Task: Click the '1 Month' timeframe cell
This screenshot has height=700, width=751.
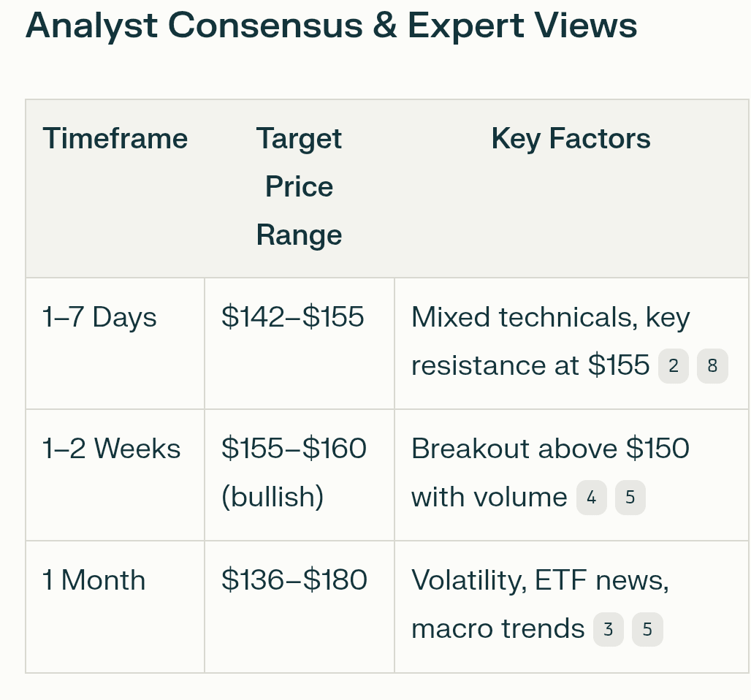Action: tap(94, 580)
